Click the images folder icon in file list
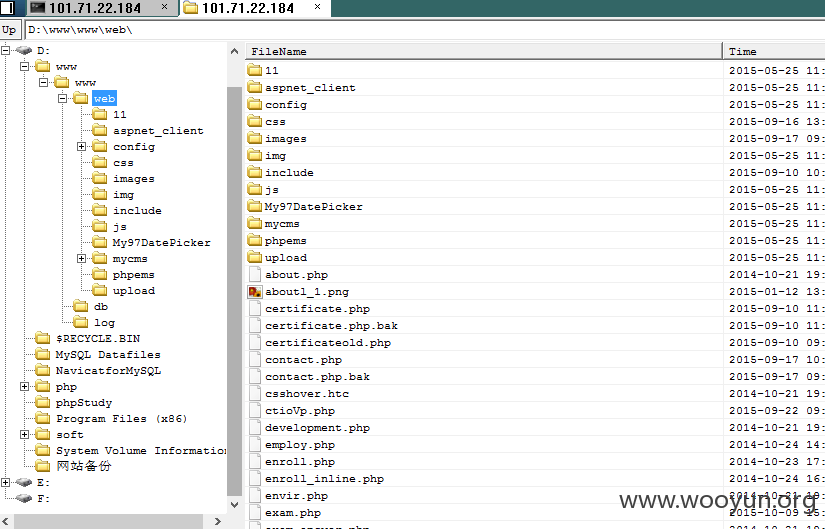The width and height of the screenshot is (825, 529). [255, 138]
